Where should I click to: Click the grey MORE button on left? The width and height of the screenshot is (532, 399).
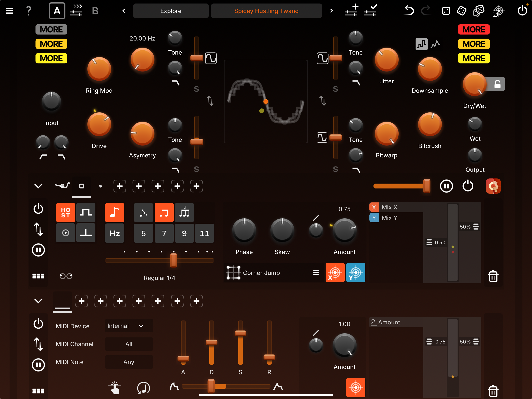click(x=51, y=29)
